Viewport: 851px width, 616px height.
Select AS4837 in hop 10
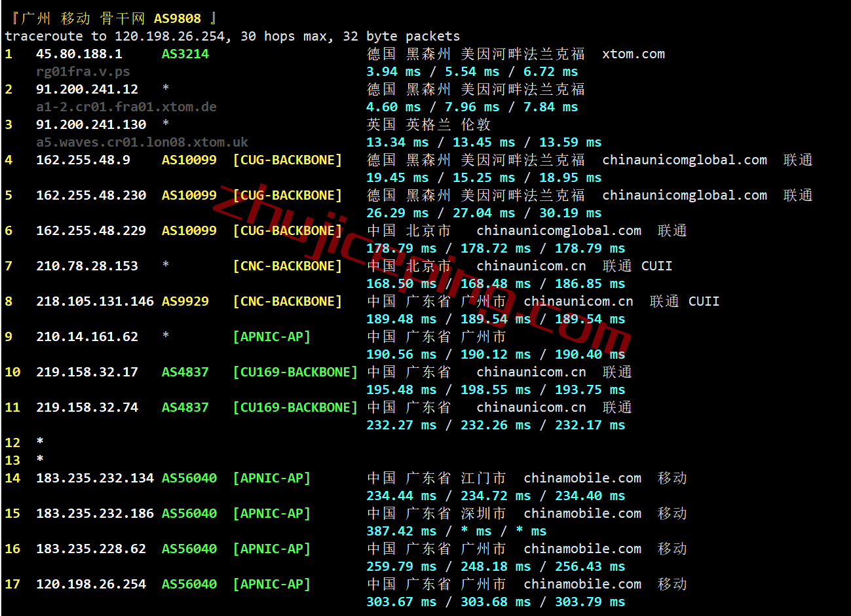[x=185, y=372]
